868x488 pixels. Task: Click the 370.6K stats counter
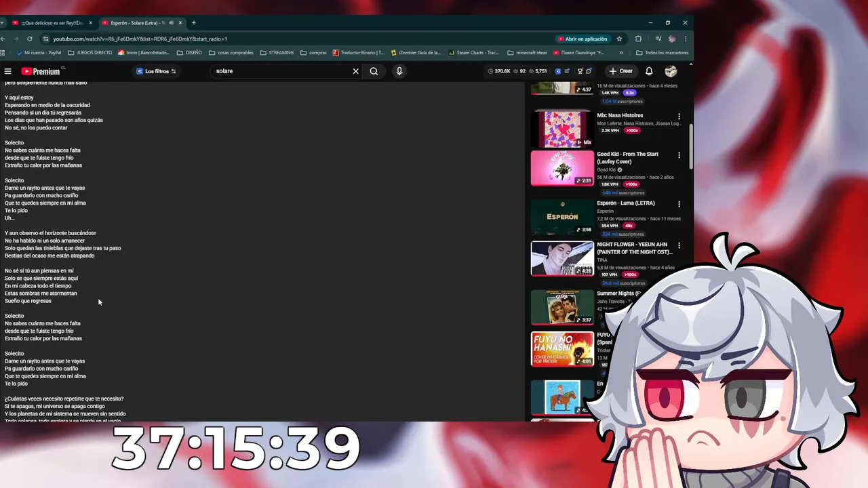[499, 71]
